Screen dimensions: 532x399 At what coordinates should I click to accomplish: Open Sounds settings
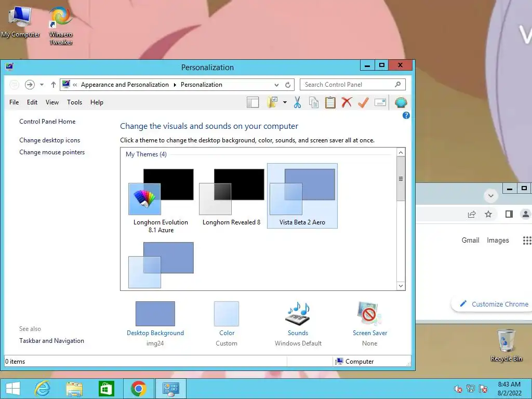(298, 324)
